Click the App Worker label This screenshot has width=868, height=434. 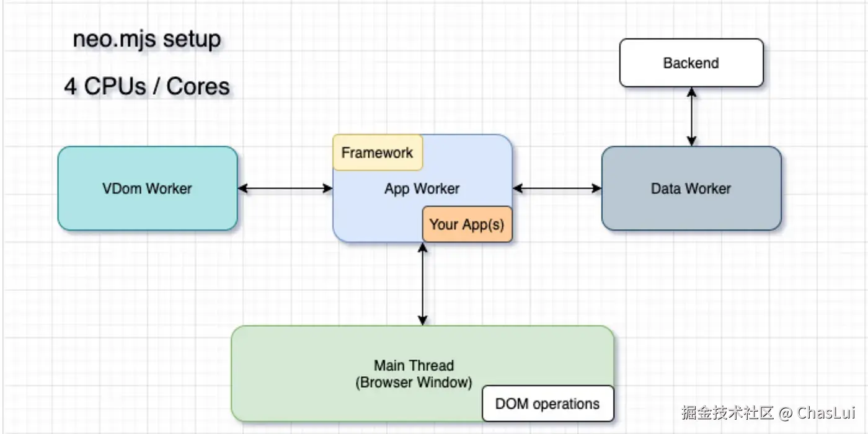[x=422, y=188]
